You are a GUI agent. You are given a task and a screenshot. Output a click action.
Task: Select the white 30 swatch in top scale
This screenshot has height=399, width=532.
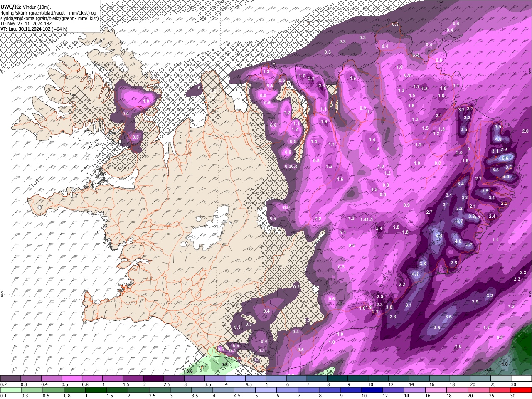[521, 379]
